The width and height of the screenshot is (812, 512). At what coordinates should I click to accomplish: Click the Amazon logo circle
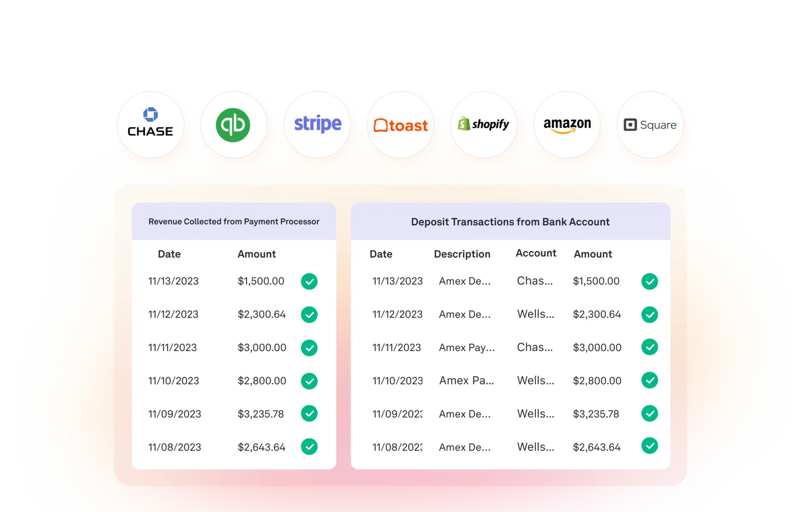(x=567, y=125)
